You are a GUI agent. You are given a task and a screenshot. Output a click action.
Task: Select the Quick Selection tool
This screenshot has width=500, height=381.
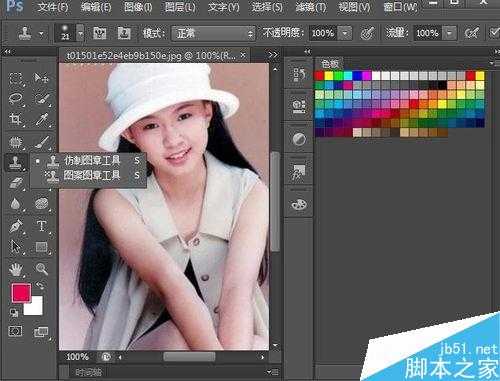click(x=41, y=99)
